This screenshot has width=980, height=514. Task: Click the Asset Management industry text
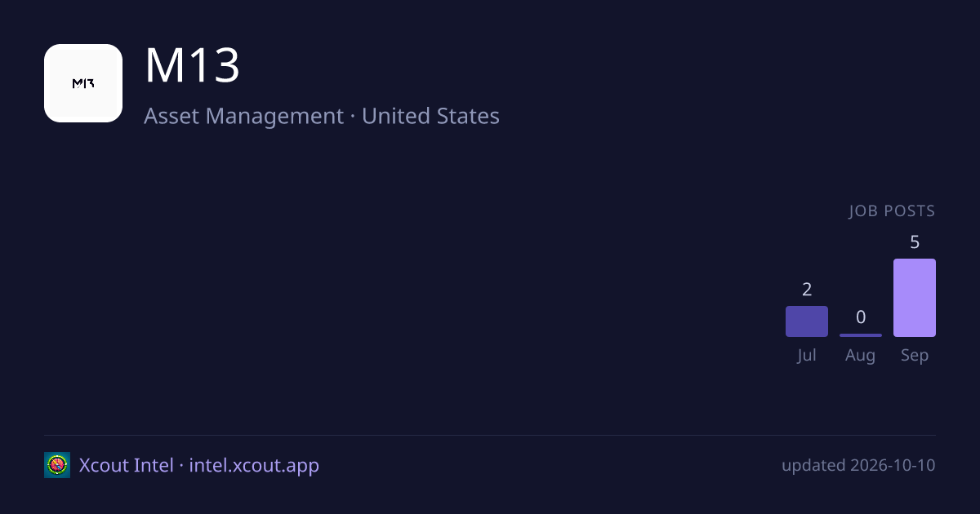point(243,116)
